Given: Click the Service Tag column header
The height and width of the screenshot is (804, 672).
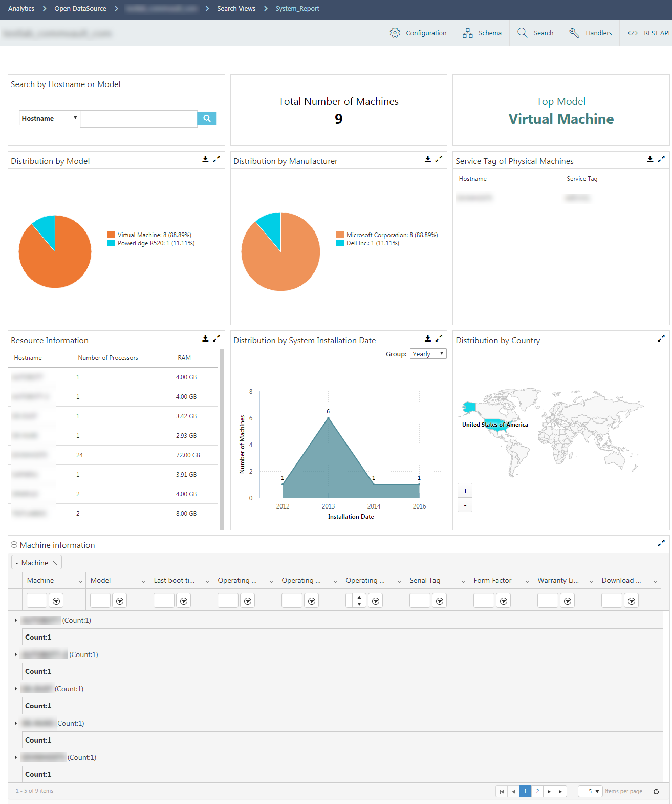Looking at the screenshot, I should (x=582, y=179).
